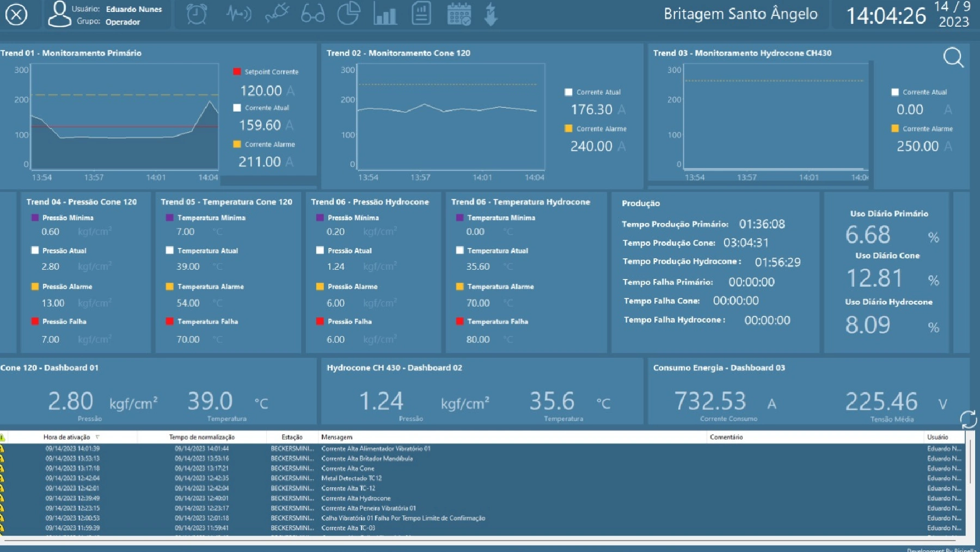The height and width of the screenshot is (552, 980).
Task: Click the power plug icon
Action: pos(277,14)
